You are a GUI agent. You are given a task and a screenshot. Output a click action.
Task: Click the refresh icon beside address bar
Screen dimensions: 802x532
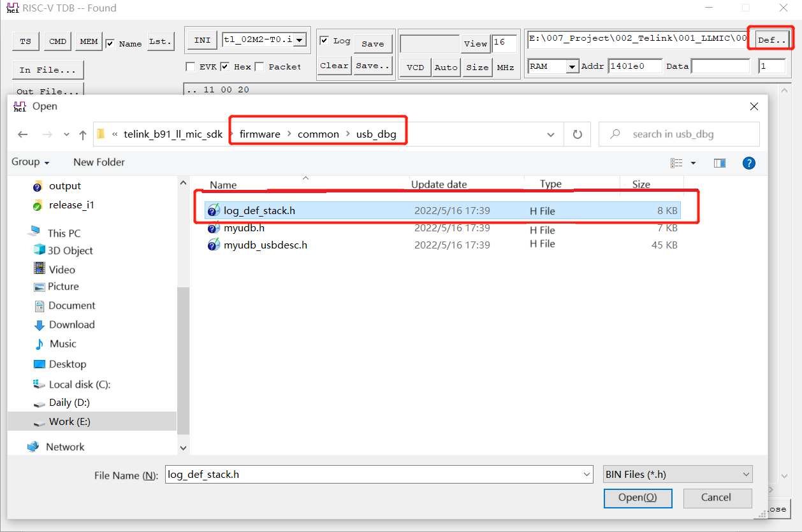(x=577, y=134)
